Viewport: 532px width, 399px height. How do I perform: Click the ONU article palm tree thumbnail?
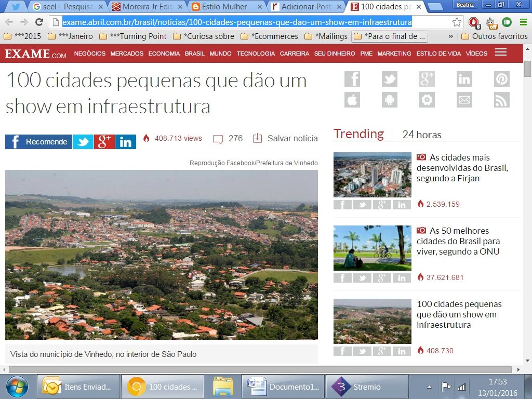click(x=372, y=248)
